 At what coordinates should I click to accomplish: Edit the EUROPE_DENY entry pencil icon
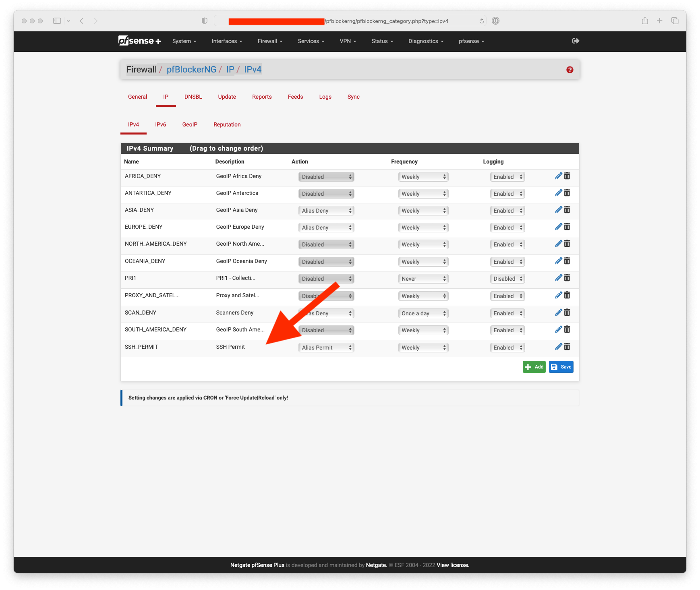tap(558, 227)
